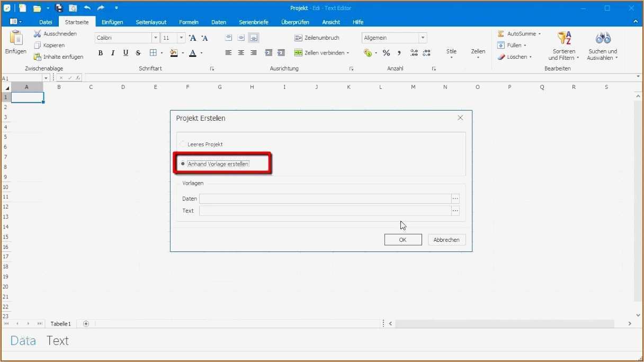Browse for Daten template with ellipsis button
This screenshot has width=644, height=362.
[x=455, y=198]
